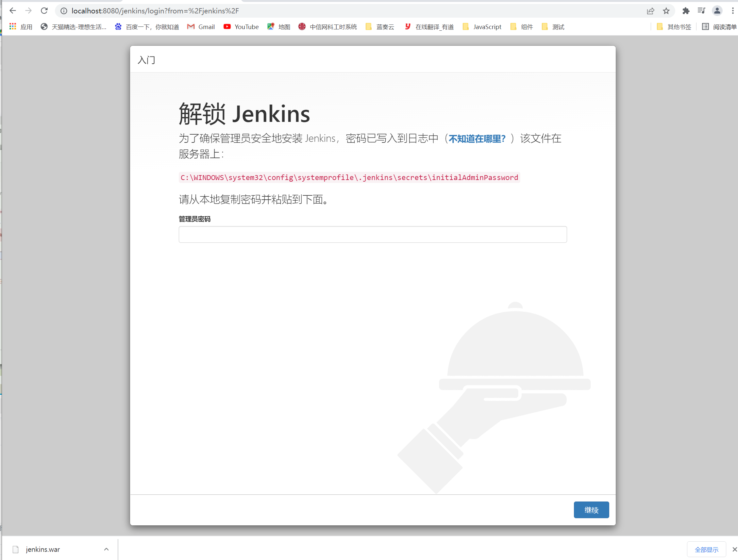Open the 应用 apps grid shortcut
Viewport: 738px width, 560px height.
pyautogui.click(x=21, y=27)
